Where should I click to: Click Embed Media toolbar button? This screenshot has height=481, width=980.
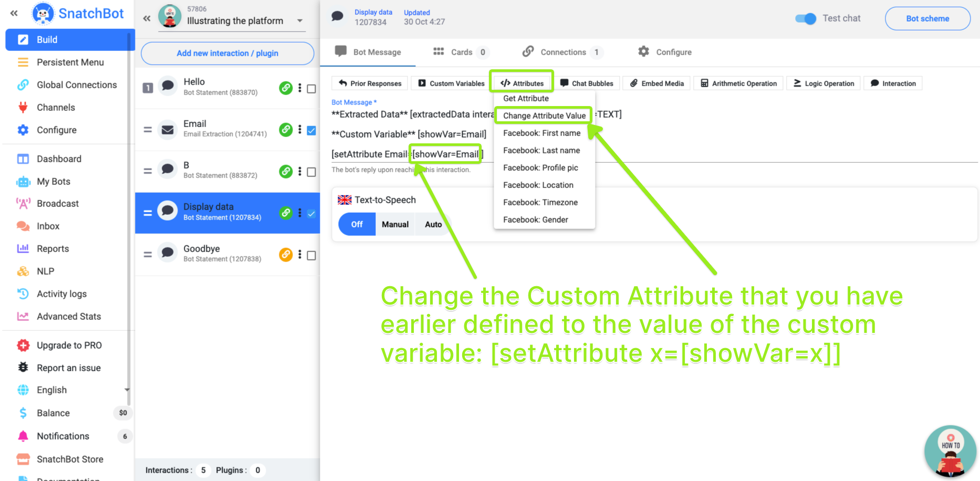pos(657,83)
